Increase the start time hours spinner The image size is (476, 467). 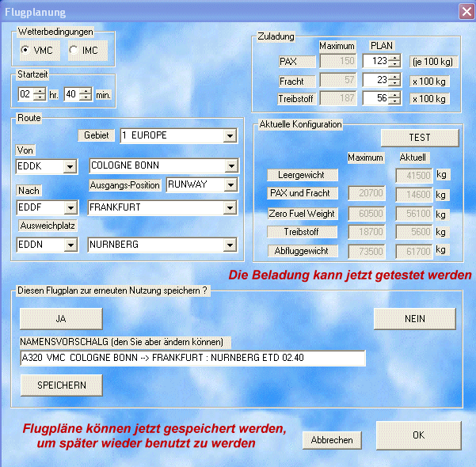tap(40, 91)
